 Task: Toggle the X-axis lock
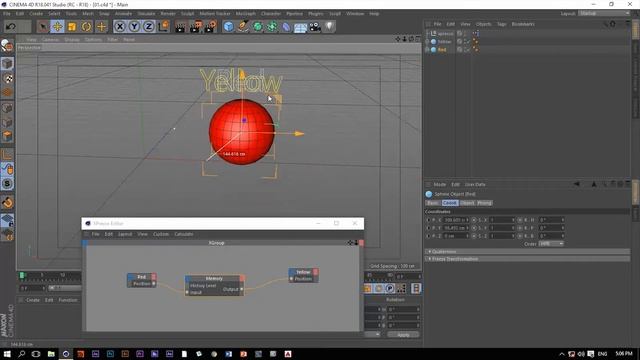120,27
